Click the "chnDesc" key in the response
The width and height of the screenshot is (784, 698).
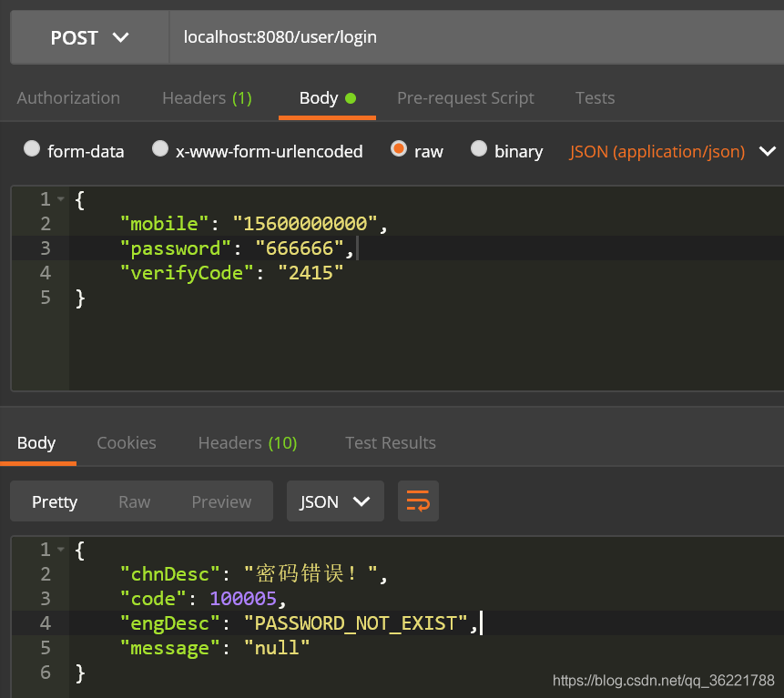tap(170, 574)
